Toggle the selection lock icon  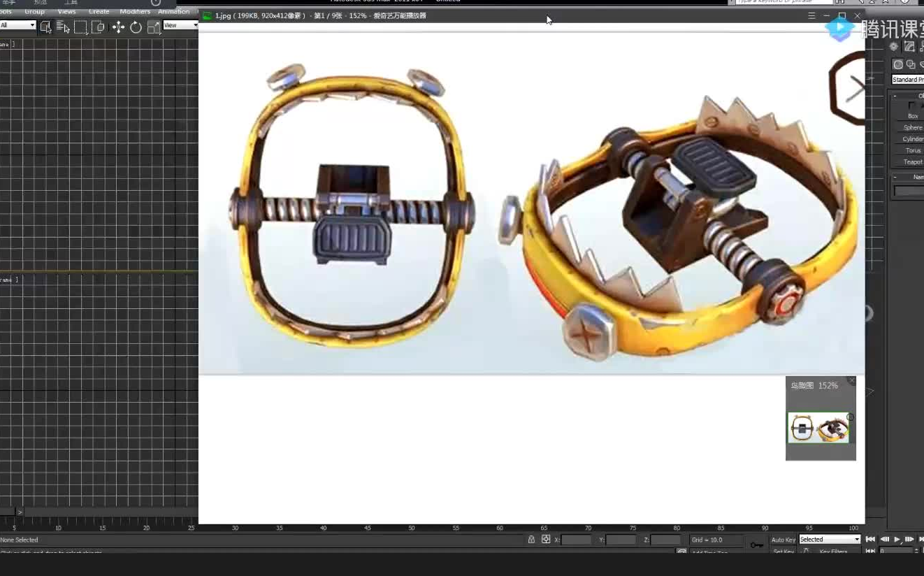(531, 539)
